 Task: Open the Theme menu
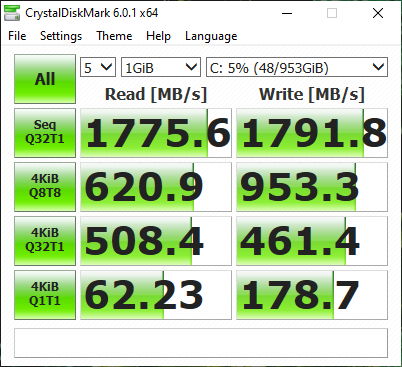coord(114,36)
